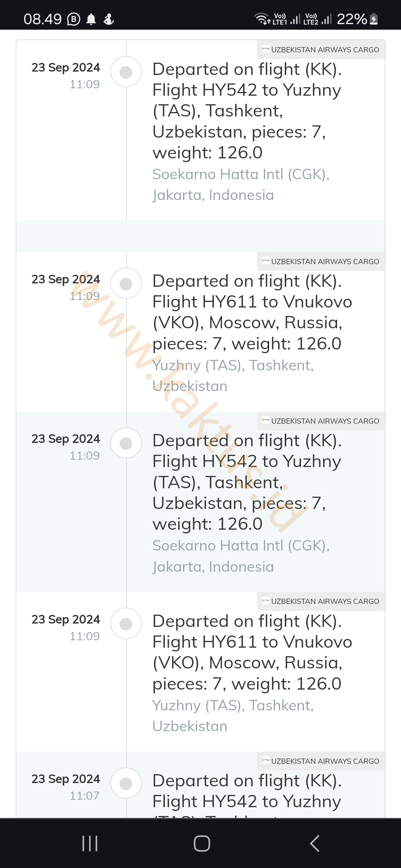Tap the circled B status bar icon
This screenshot has height=868, width=401.
[74, 19]
